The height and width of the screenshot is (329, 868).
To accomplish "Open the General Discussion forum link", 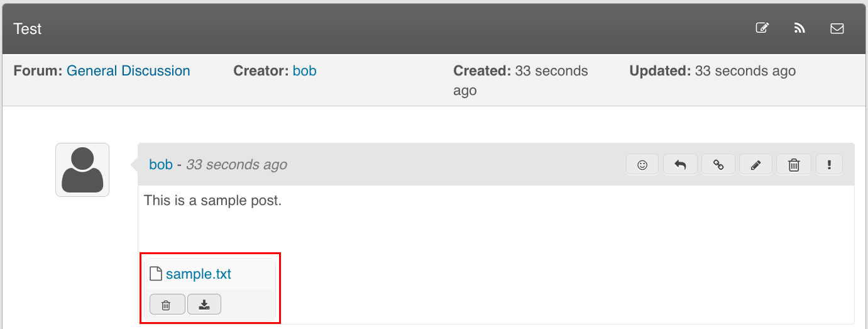I will coord(128,71).
